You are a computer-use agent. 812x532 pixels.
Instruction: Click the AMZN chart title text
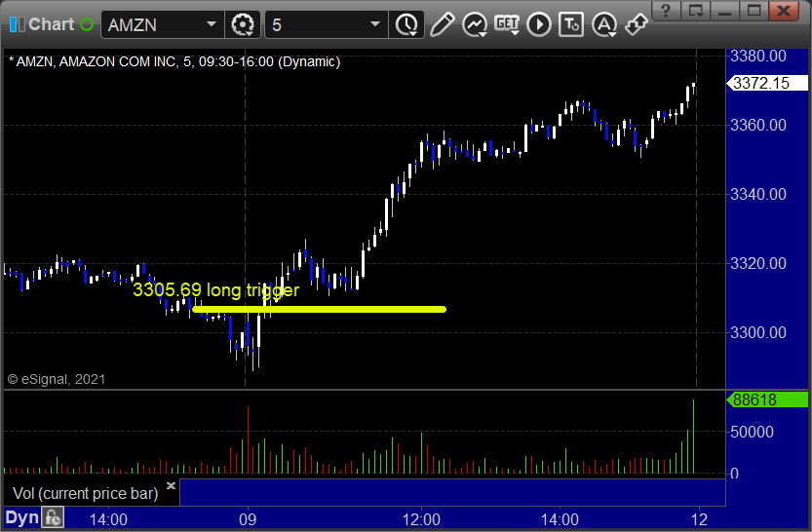[174, 61]
